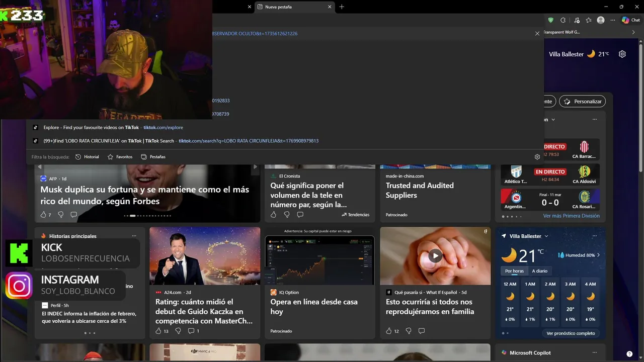The width and height of the screenshot is (644, 362).
Task: Dislike the Guido Kaczka rating article
Action: pos(178,331)
